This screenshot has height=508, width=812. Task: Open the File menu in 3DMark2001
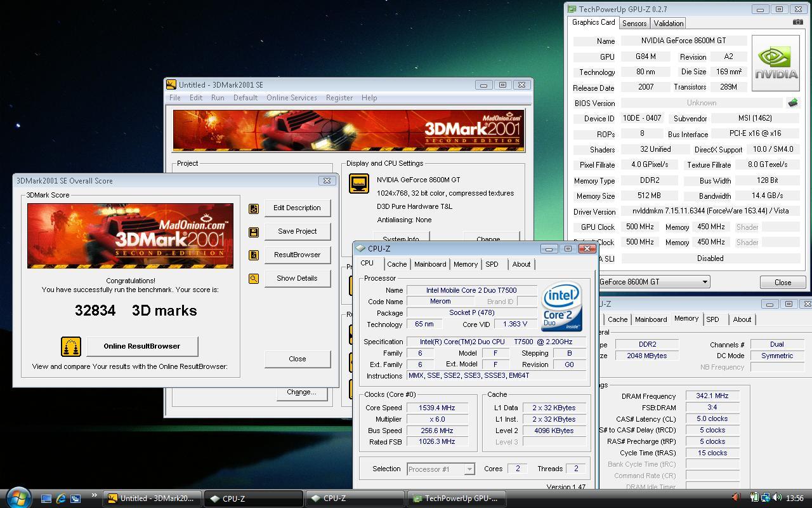click(174, 98)
